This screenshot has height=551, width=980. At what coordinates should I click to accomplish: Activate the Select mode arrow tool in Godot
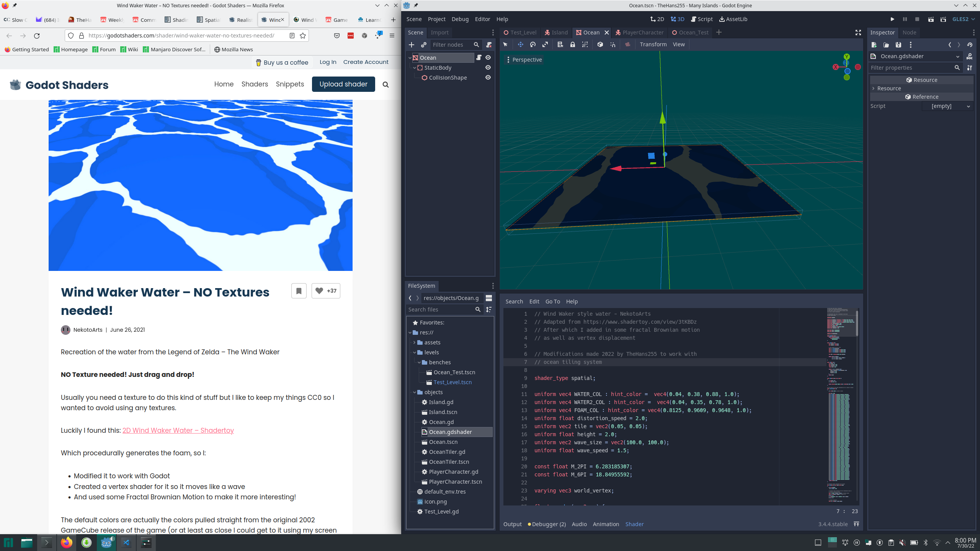point(505,44)
